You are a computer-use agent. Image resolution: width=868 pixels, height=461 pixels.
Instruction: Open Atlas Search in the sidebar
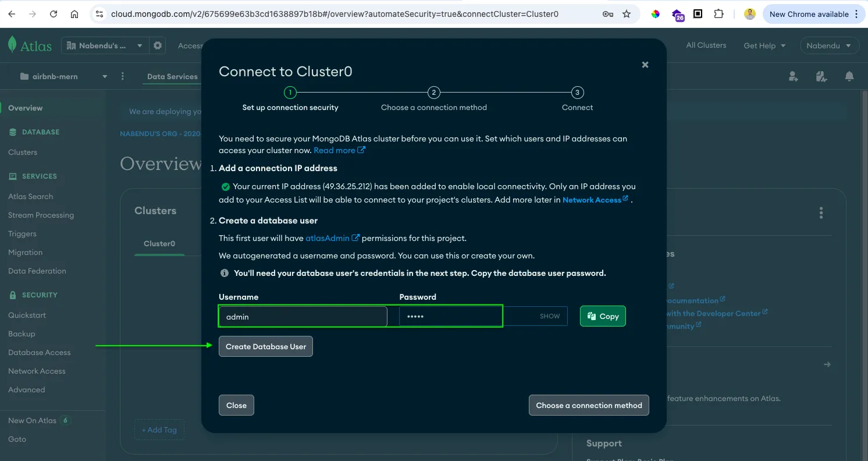tap(30, 196)
